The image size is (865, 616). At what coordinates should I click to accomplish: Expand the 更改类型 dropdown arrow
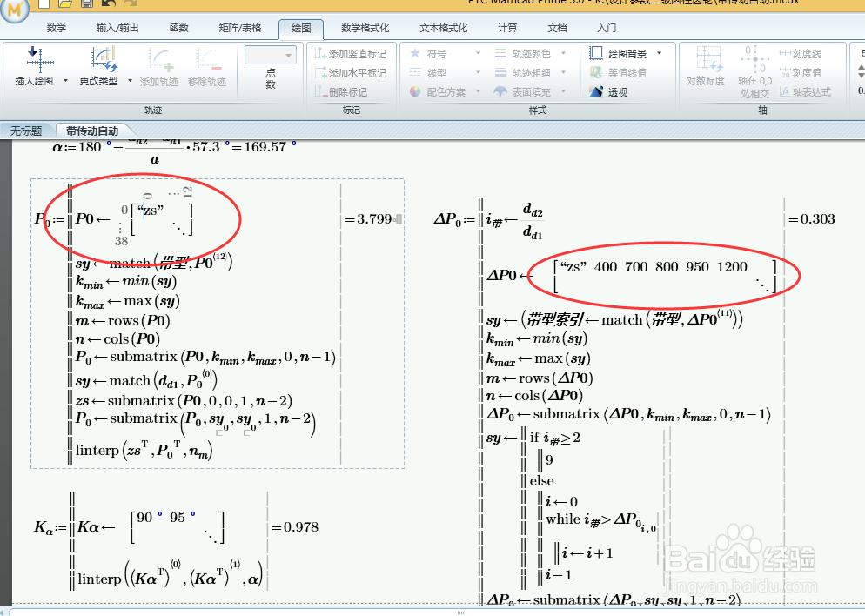pyautogui.click(x=131, y=81)
